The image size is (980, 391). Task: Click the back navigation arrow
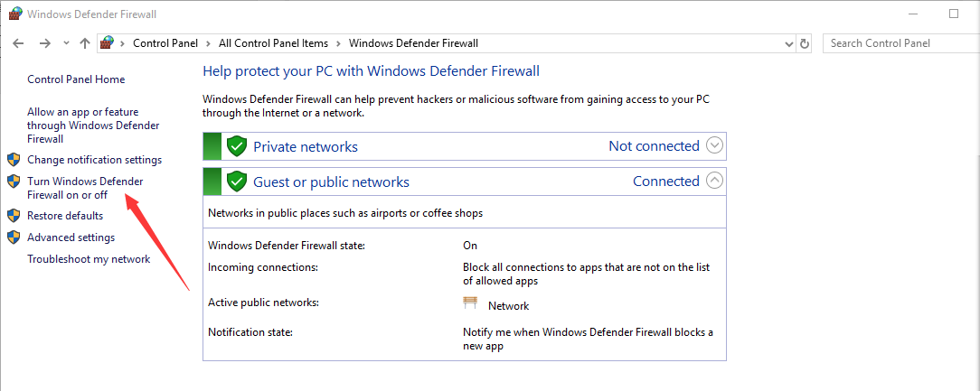18,43
